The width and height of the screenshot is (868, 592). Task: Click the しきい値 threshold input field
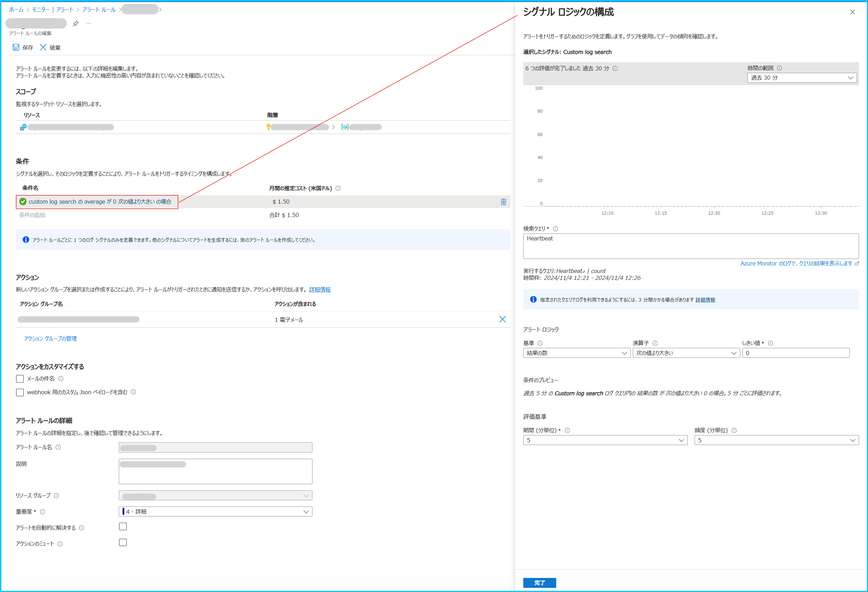pos(796,353)
